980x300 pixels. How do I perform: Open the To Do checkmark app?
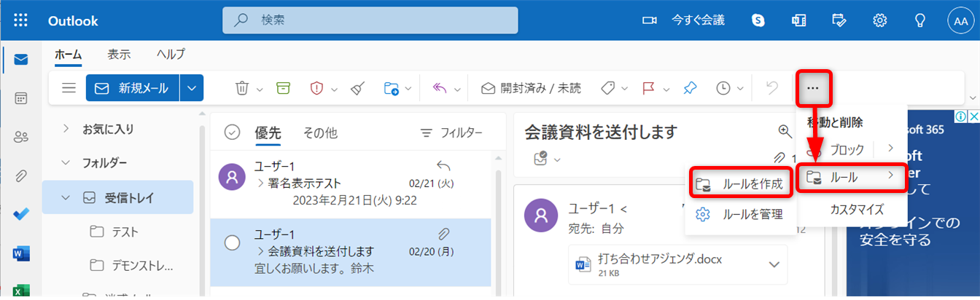pos(20,215)
